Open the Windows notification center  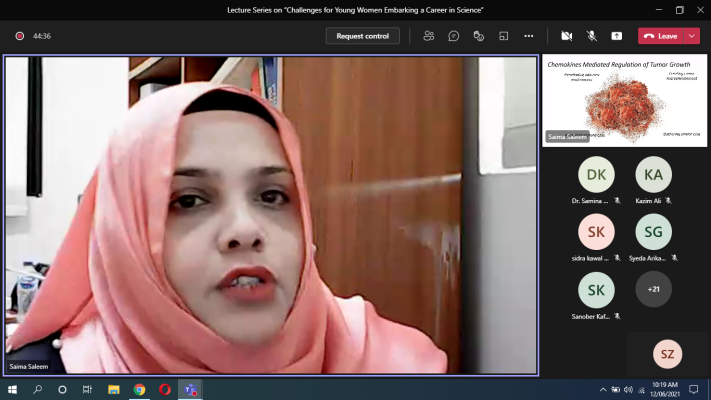pos(693,390)
